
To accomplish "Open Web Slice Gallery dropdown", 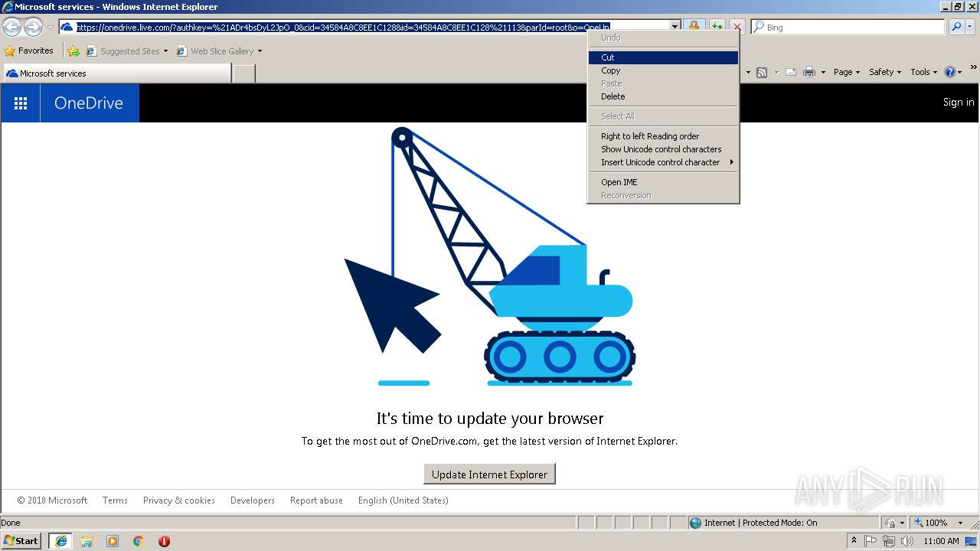I will click(220, 51).
